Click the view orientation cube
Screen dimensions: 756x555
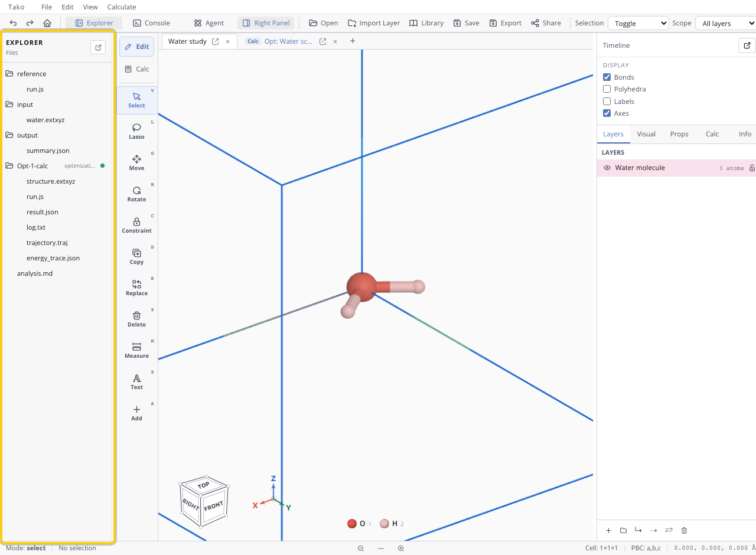click(203, 501)
